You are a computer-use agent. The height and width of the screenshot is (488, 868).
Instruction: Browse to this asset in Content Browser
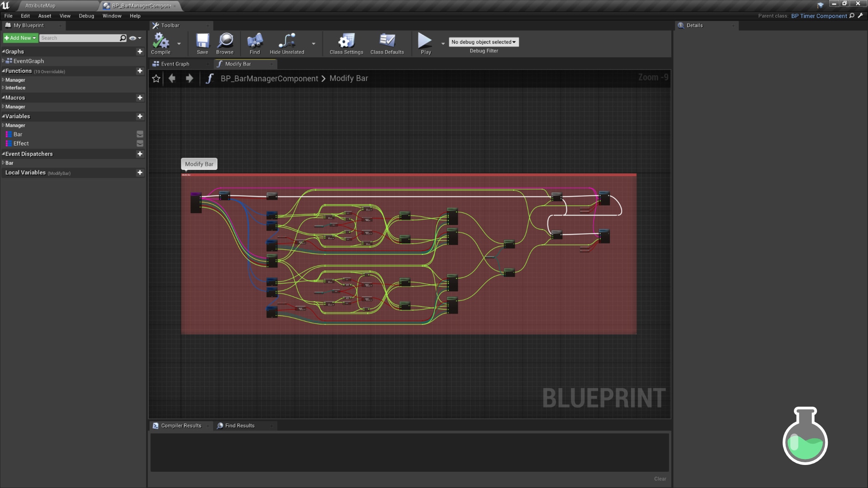(225, 43)
